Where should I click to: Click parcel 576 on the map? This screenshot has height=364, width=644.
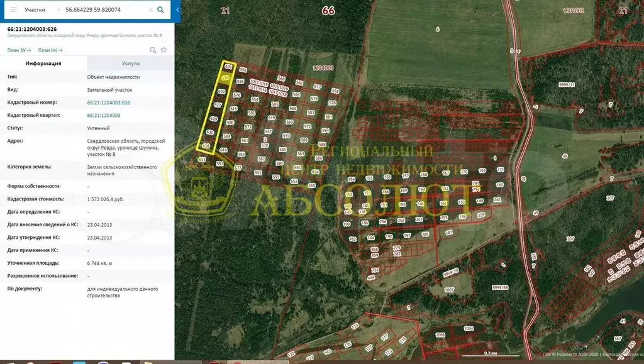pyautogui.click(x=237, y=95)
